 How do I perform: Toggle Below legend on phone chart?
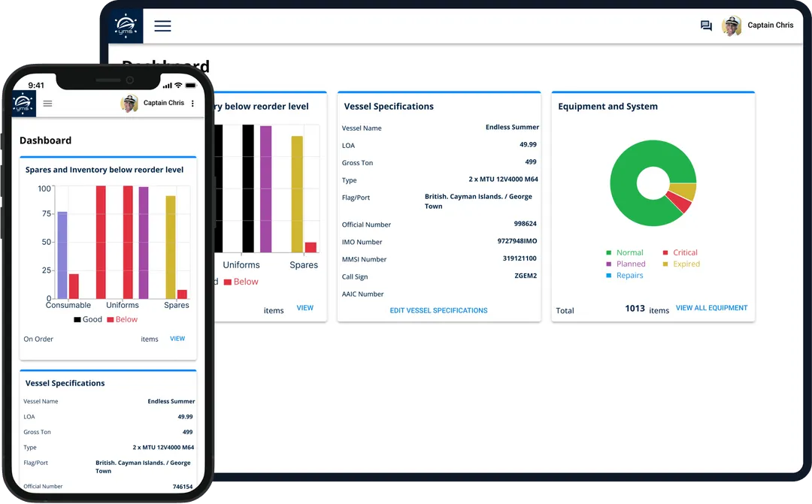[122, 320]
